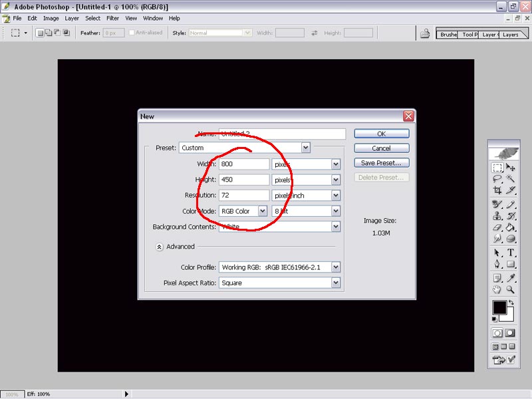Screen dimensions: 532x399
Task: Switch to Quick Mask mode
Action: tap(511, 332)
